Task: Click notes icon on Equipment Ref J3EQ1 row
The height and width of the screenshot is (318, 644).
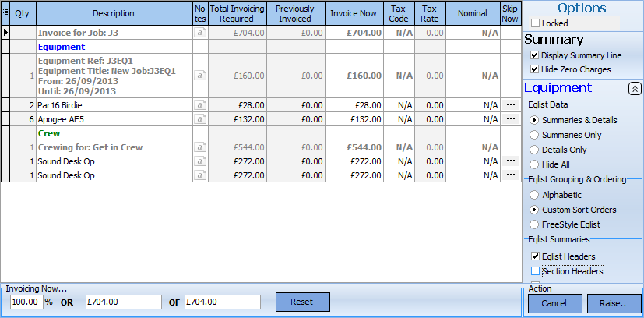Action: click(199, 76)
